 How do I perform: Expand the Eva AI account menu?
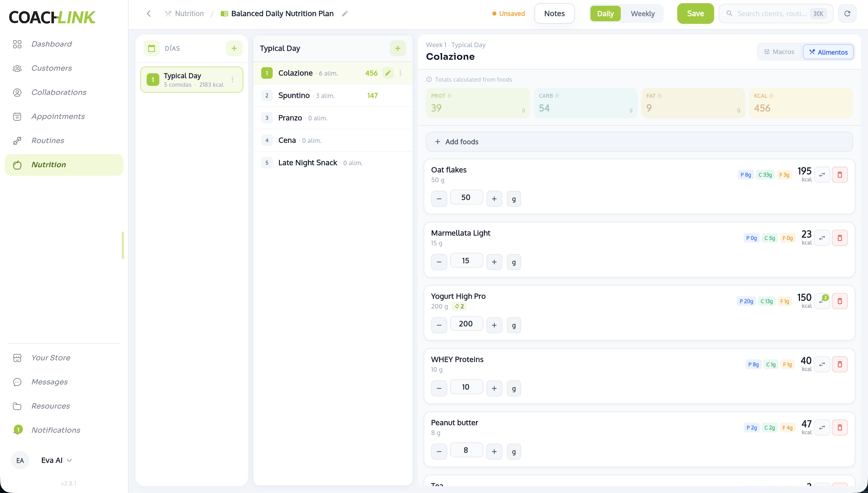[57, 460]
